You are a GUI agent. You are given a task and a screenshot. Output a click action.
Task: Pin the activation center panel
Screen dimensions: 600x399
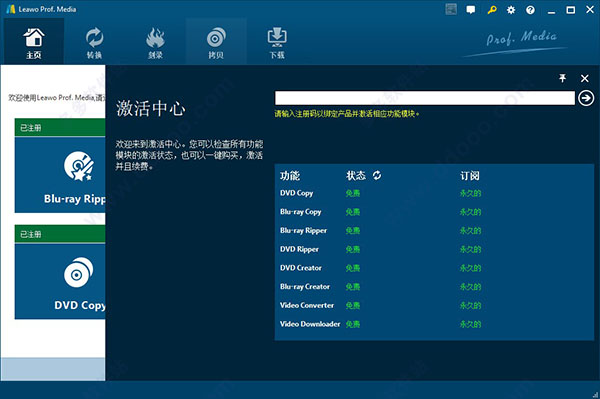562,78
